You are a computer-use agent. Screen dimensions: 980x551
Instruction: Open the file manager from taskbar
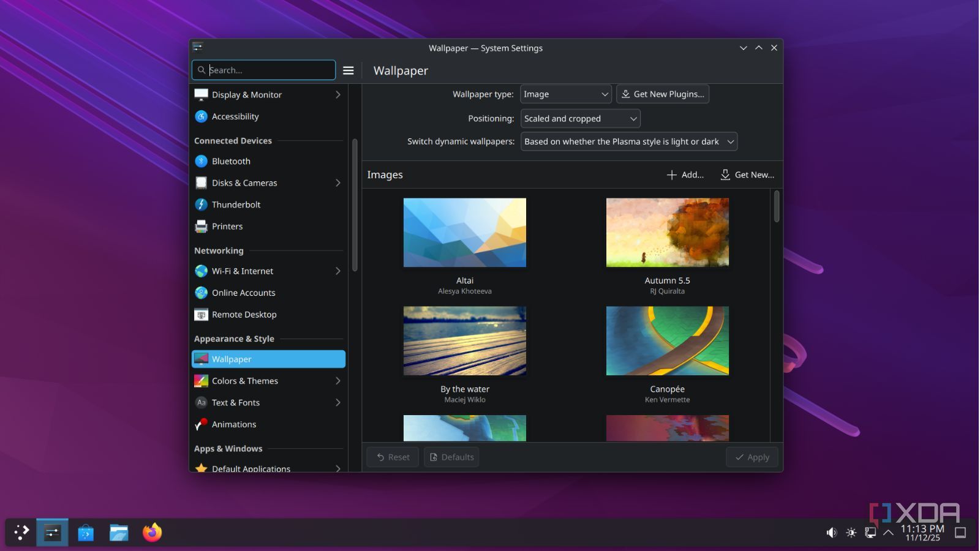click(119, 533)
